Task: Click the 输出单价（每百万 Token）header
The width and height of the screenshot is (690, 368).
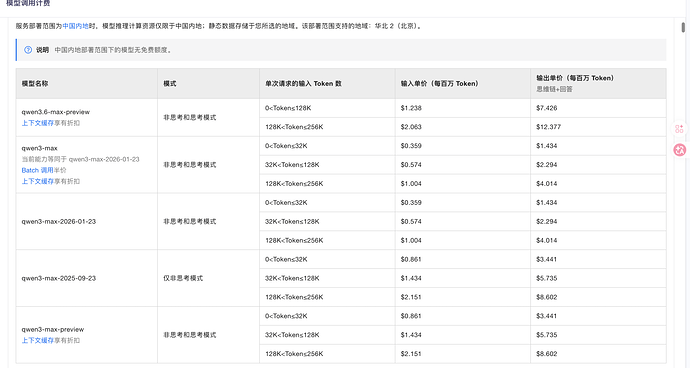Action: coord(575,78)
